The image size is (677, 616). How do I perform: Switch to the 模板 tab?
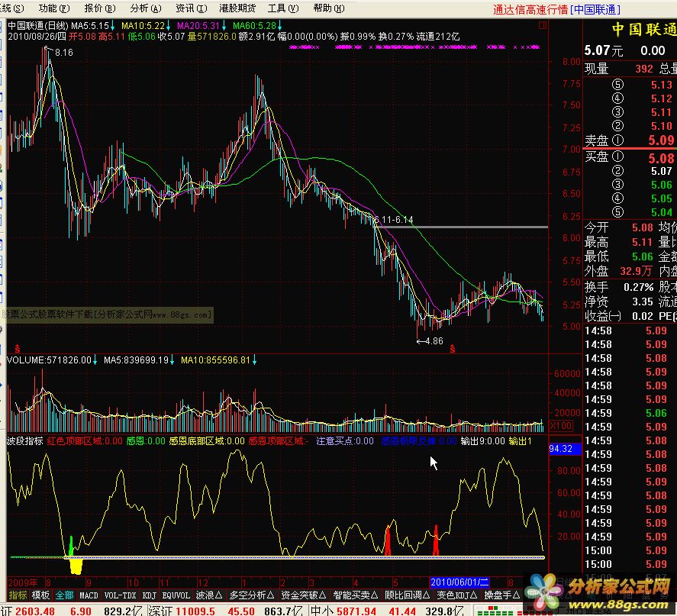click(40, 595)
